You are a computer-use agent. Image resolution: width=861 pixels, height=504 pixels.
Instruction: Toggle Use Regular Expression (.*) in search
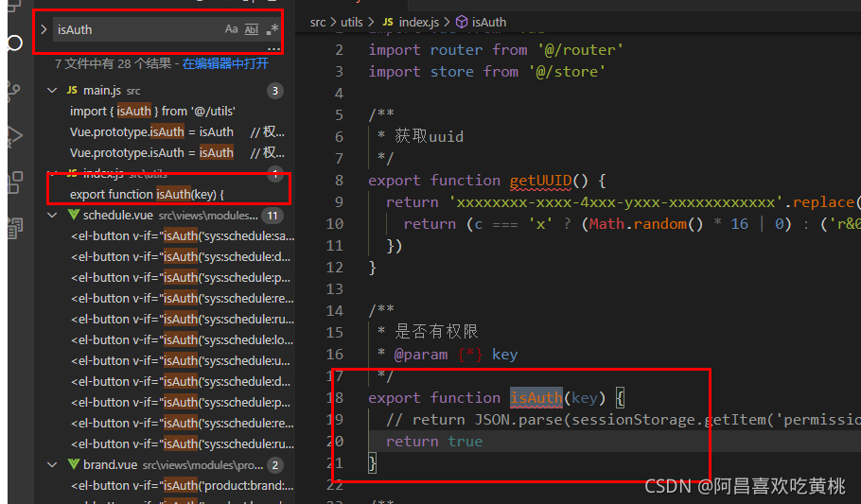pos(272,29)
